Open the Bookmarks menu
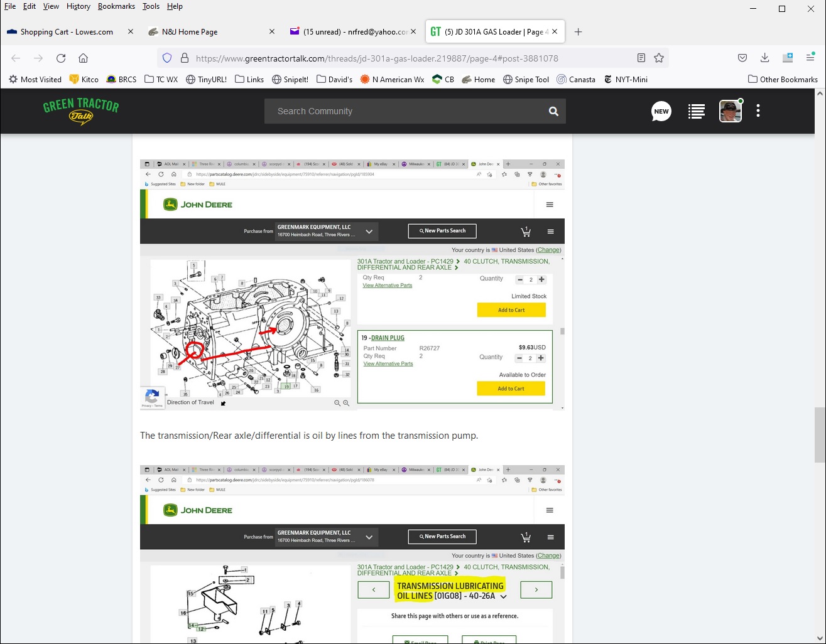 coord(116,6)
